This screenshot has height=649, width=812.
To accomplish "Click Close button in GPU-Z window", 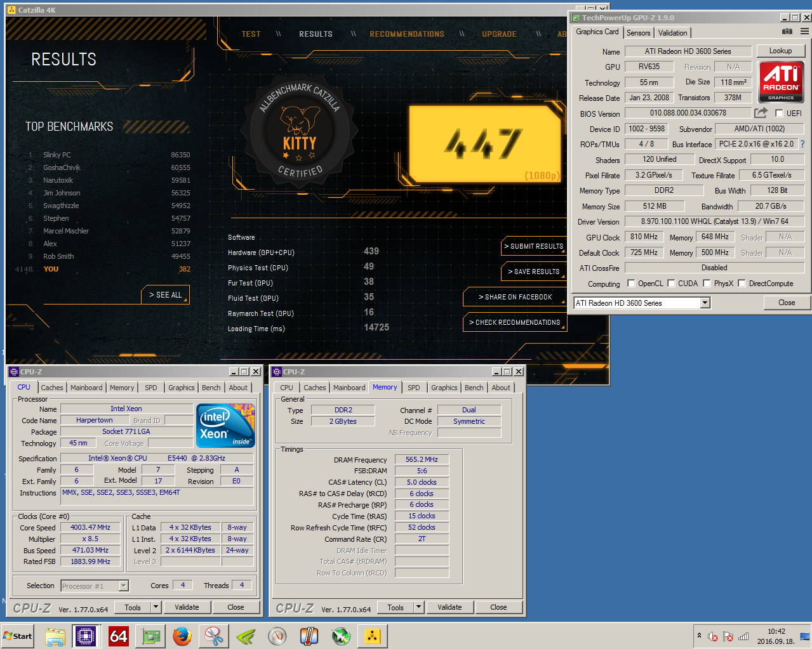I will (x=787, y=303).
